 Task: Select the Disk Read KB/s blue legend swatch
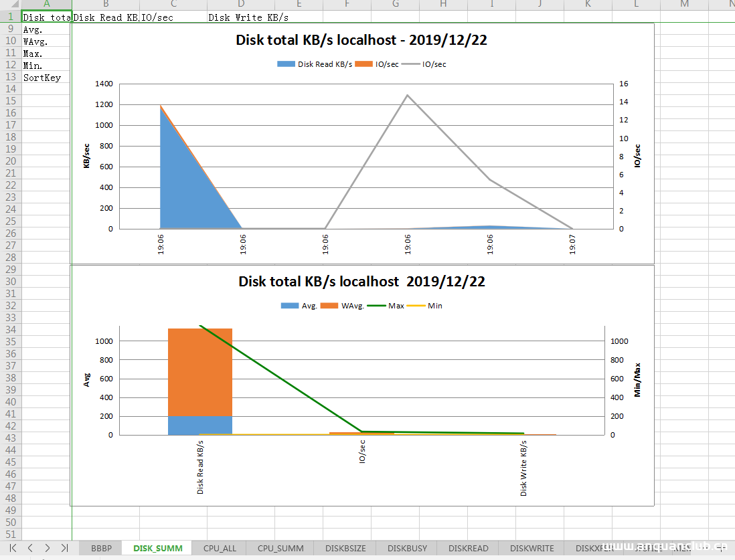(286, 64)
